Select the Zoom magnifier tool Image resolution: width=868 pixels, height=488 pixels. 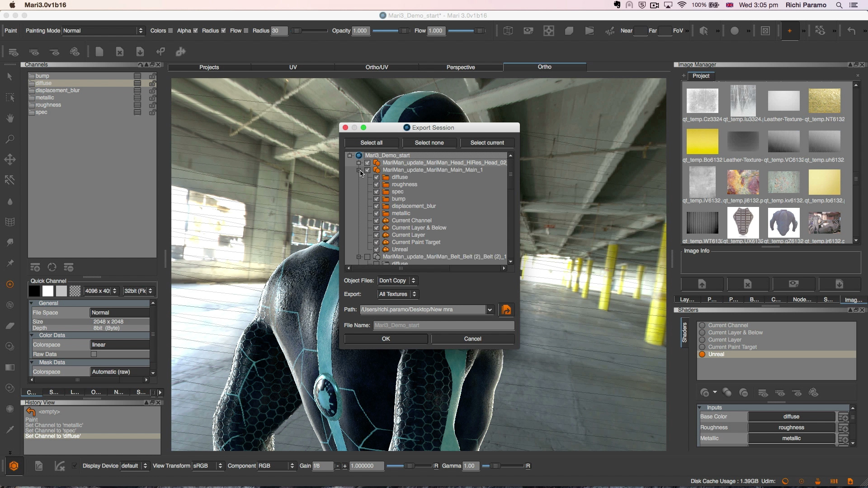(x=10, y=139)
